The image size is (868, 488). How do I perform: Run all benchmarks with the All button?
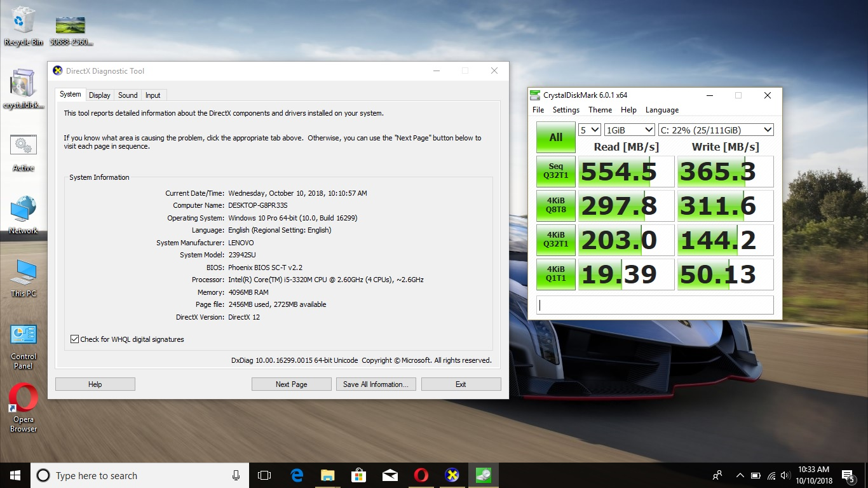(x=556, y=137)
